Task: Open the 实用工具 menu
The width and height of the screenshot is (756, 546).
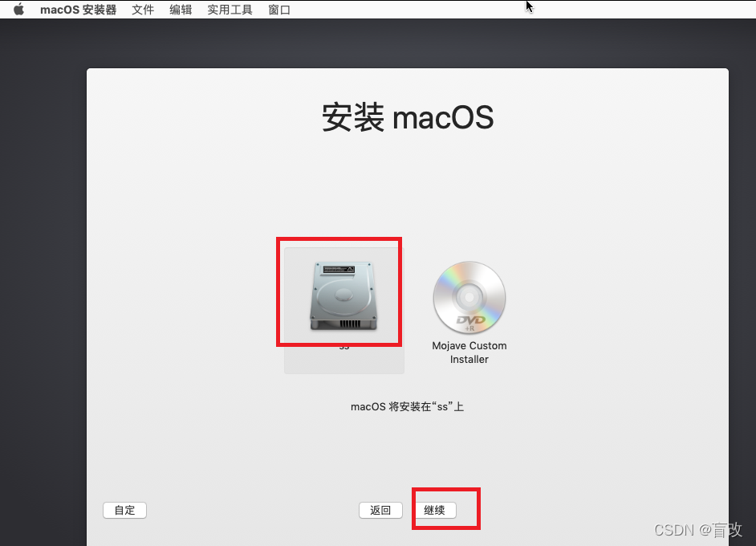Action: tap(230, 10)
